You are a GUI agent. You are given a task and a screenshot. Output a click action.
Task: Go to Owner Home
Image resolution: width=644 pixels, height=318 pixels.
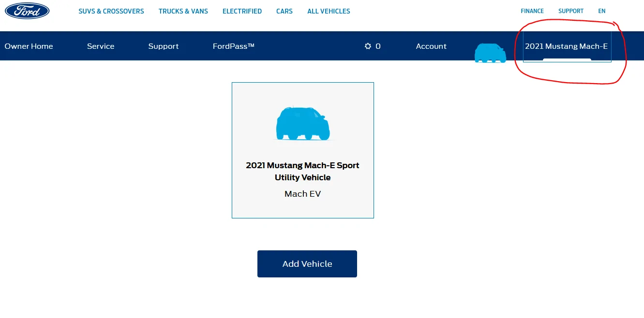coord(29,46)
